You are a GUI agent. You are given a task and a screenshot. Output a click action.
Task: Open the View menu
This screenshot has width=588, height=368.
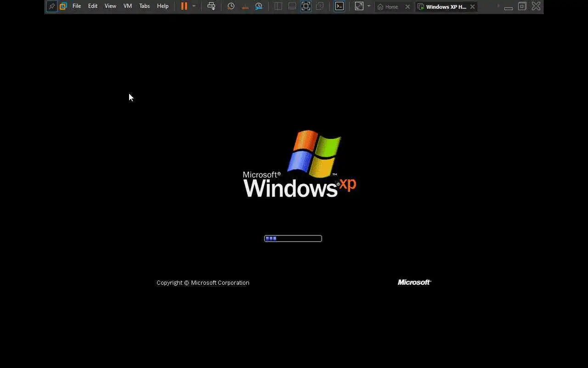click(110, 6)
